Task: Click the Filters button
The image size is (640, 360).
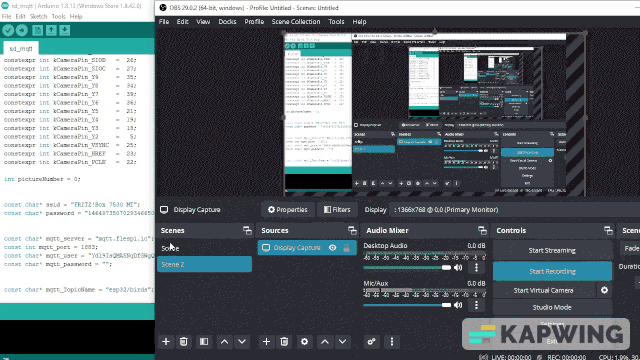Action: click(x=337, y=210)
